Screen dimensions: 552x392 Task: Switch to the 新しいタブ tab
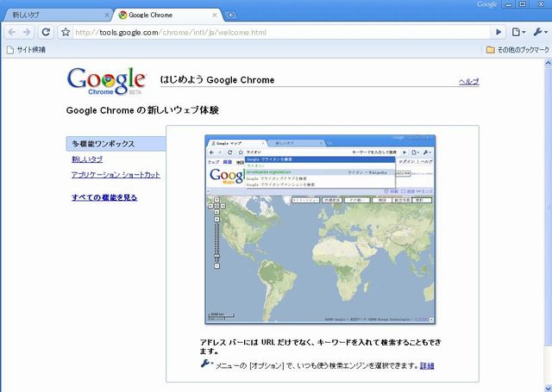(56, 16)
